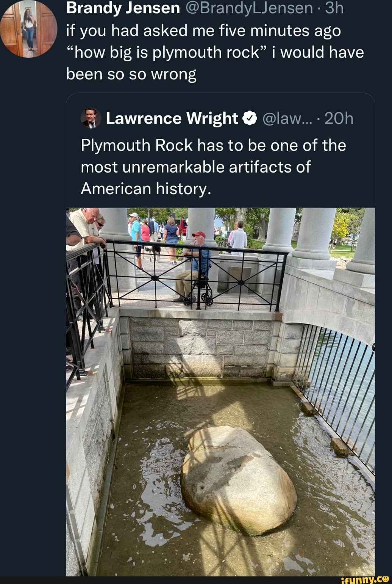Viewport: 392px width, 584px height.
Task: Open the Brandy Jensen display name
Action: click(x=123, y=8)
